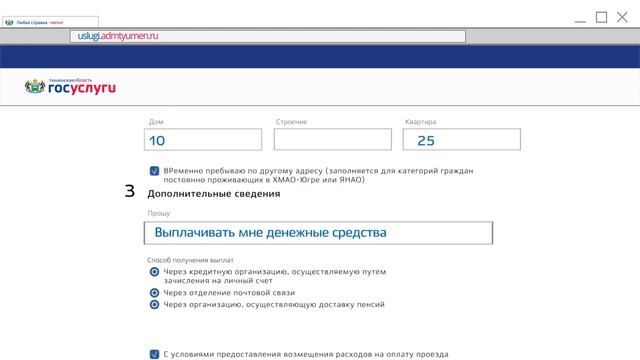Viewport: 640px width, 360px height.
Task: Select Через организацию, осуществляющую доставку пенсий option
Action: pos(154,304)
